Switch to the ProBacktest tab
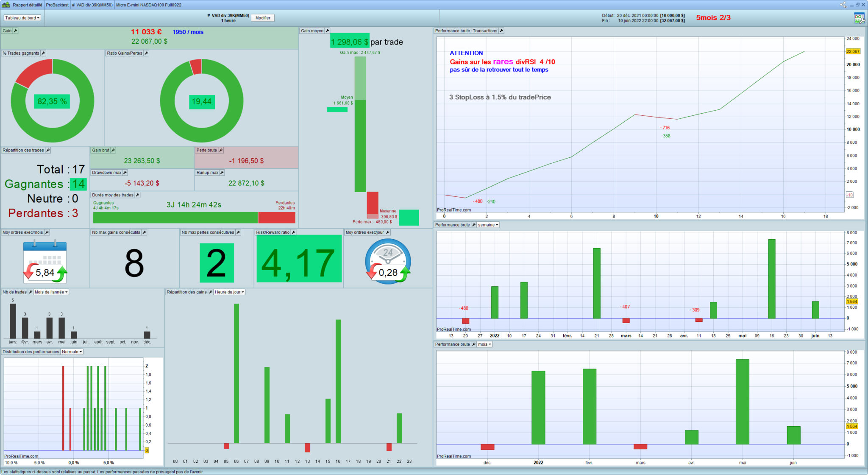The width and height of the screenshot is (868, 475). [57, 5]
